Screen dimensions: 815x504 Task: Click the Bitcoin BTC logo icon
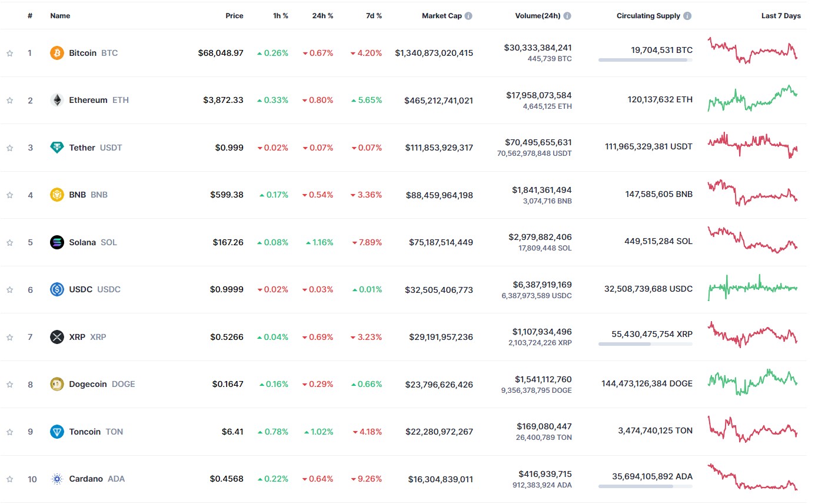pyautogui.click(x=56, y=52)
